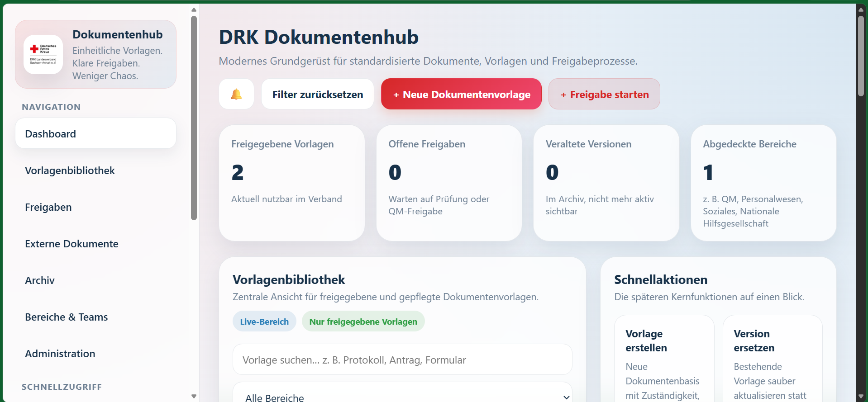Create a Neue Dokumentenvorlage
The height and width of the screenshot is (402, 868).
[x=461, y=94]
